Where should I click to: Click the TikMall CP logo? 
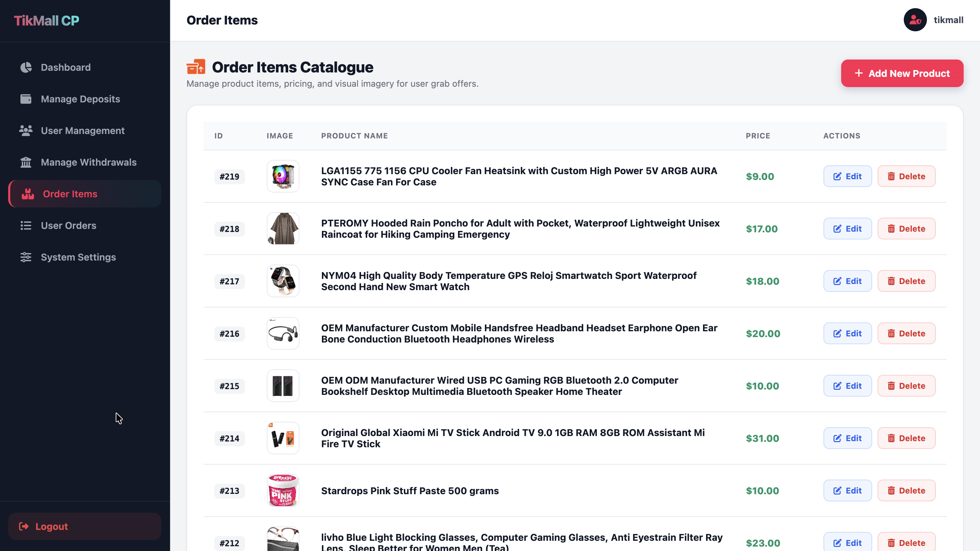coord(46,20)
